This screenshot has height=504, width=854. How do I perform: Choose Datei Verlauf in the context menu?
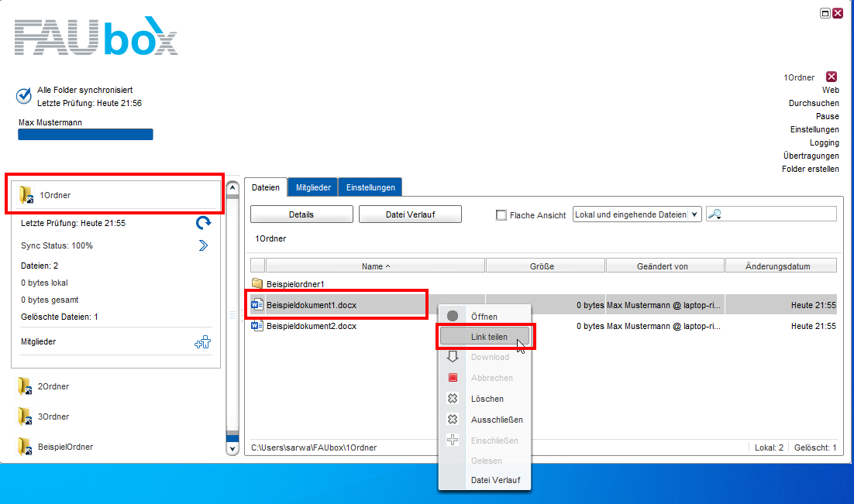(484, 480)
